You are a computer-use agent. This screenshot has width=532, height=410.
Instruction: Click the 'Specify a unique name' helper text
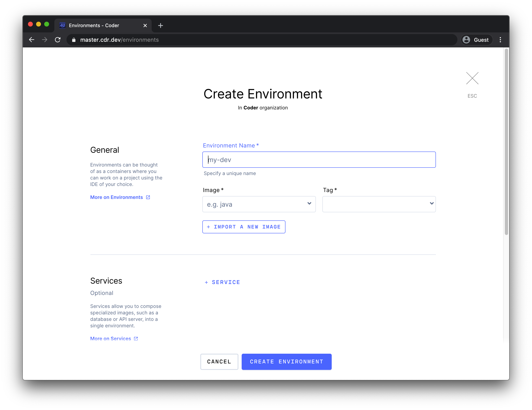click(x=230, y=173)
